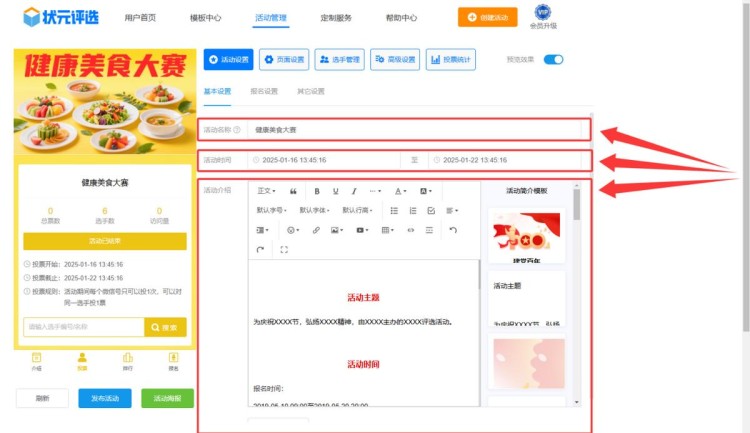750x433 pixels.
Task: Click the 活动名称 input field
Action: [x=415, y=129]
